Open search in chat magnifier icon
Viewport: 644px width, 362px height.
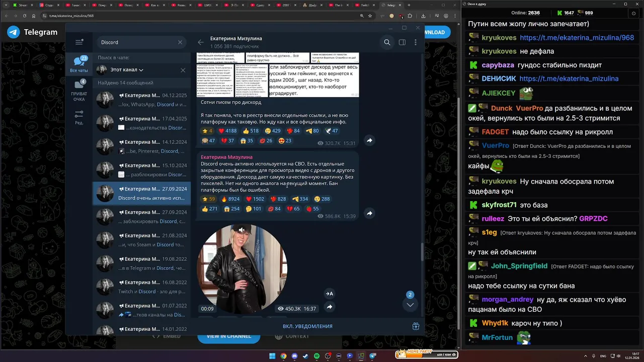(x=387, y=42)
